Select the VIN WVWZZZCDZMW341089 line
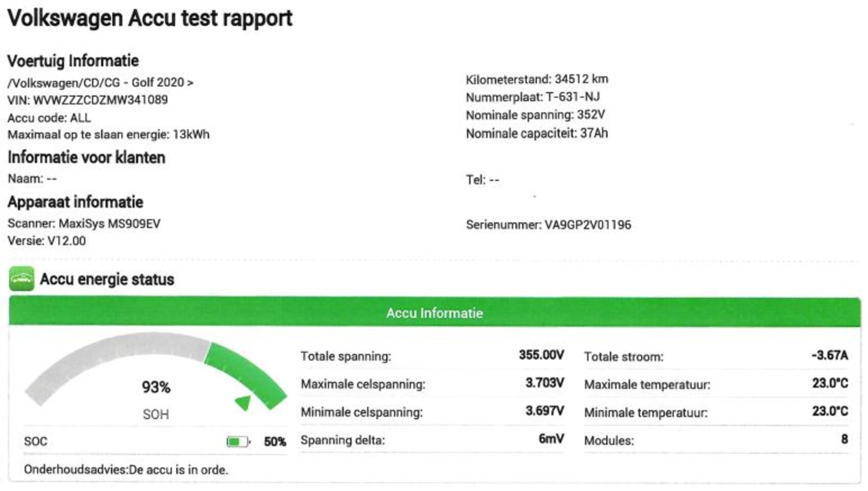The image size is (868, 491). 87,100
